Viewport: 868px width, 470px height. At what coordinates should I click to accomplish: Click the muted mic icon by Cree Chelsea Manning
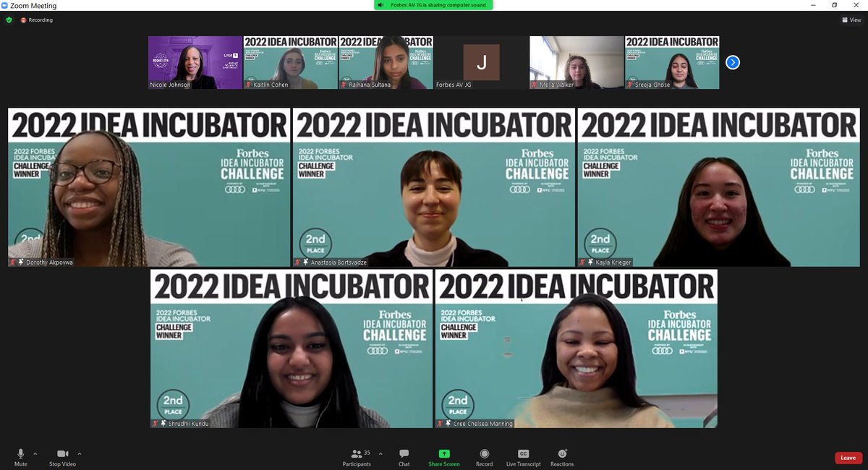[440, 424]
